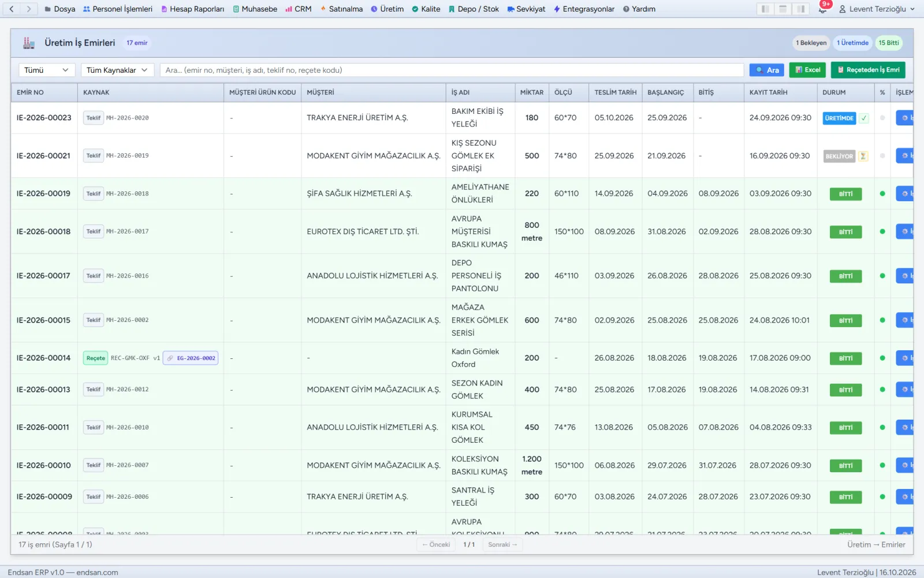Select order number IE-2026-00018
The height and width of the screenshot is (578, 924).
(x=43, y=231)
